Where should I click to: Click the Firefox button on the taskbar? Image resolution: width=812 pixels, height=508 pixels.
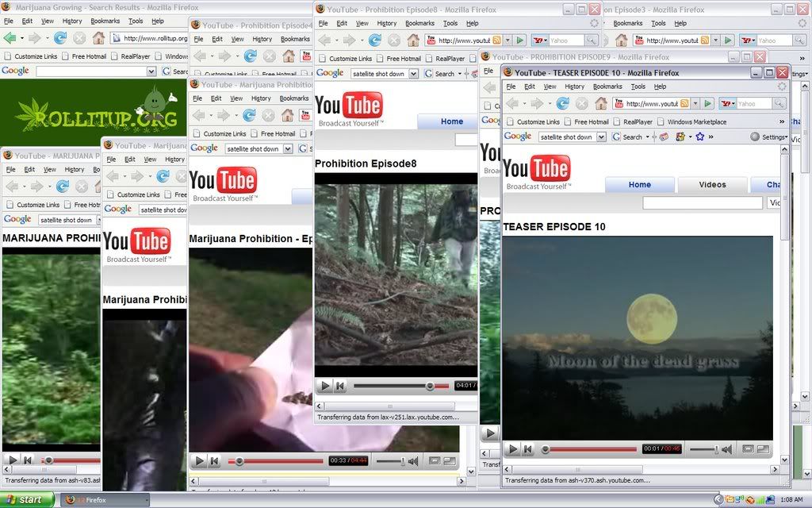pyautogui.click(x=105, y=500)
